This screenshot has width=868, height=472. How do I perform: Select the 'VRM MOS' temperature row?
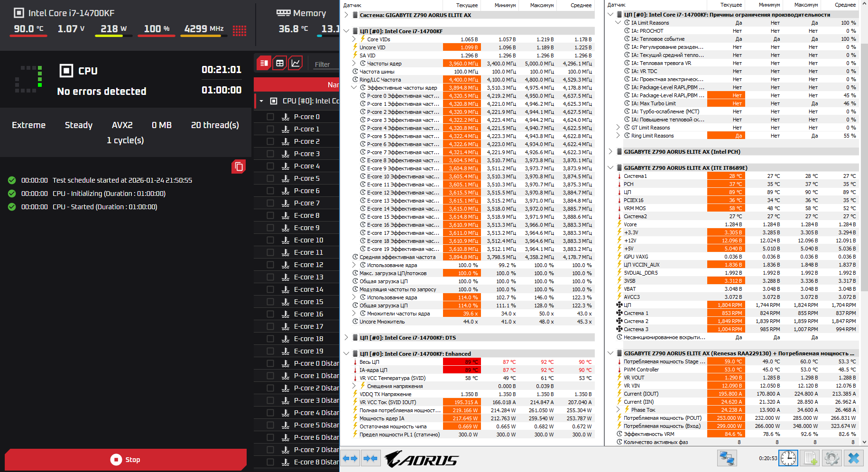pos(738,208)
